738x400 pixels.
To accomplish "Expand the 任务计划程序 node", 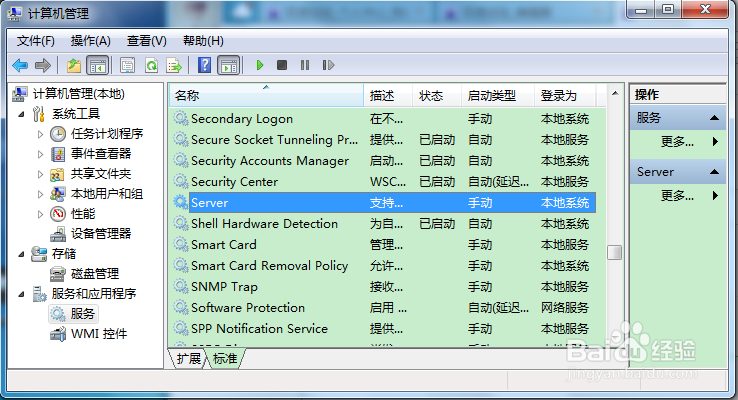I will (40, 134).
